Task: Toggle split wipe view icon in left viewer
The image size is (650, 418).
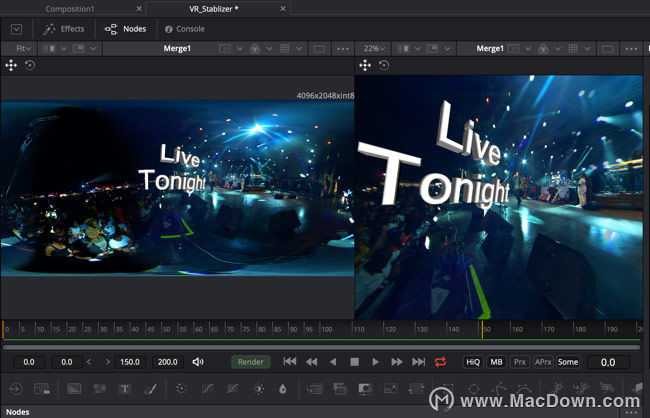Action: [49, 49]
